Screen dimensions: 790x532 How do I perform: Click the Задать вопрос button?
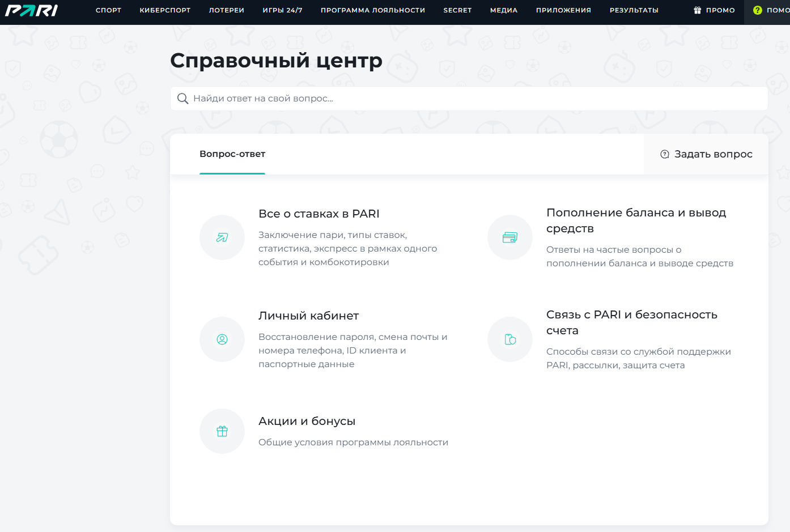pos(706,154)
